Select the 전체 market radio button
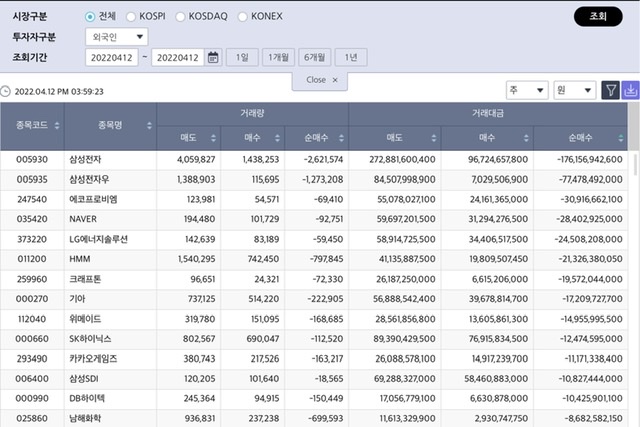640x427 pixels. [x=91, y=17]
